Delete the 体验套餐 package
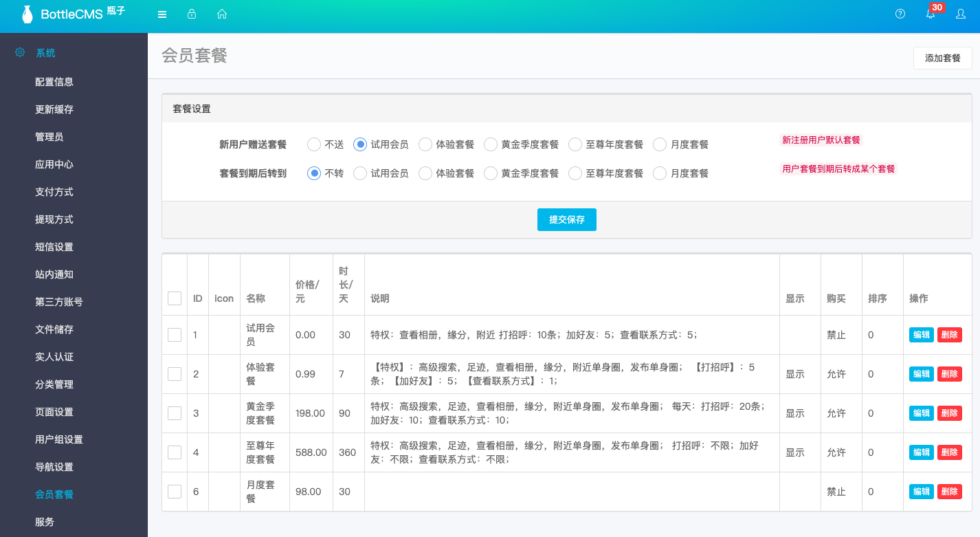 point(949,374)
